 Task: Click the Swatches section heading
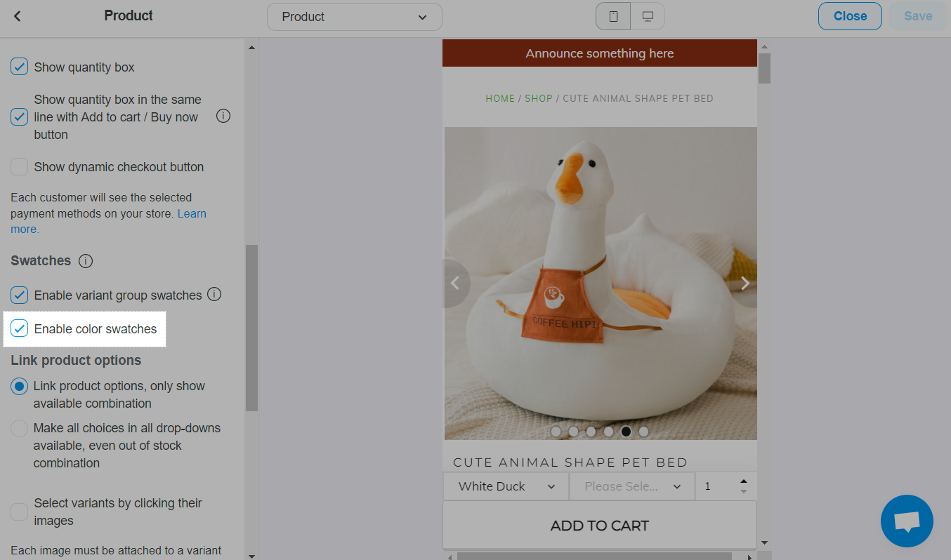[x=41, y=261]
